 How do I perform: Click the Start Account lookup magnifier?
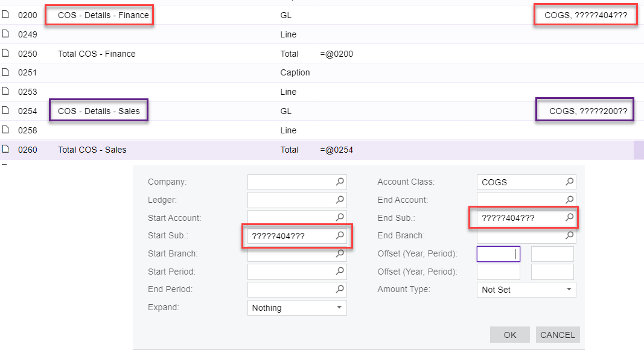tap(340, 217)
